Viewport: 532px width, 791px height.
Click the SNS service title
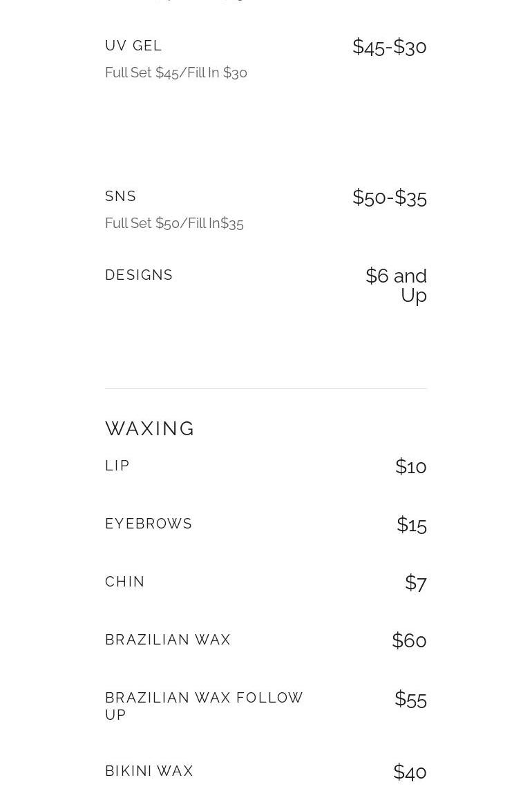coord(121,196)
